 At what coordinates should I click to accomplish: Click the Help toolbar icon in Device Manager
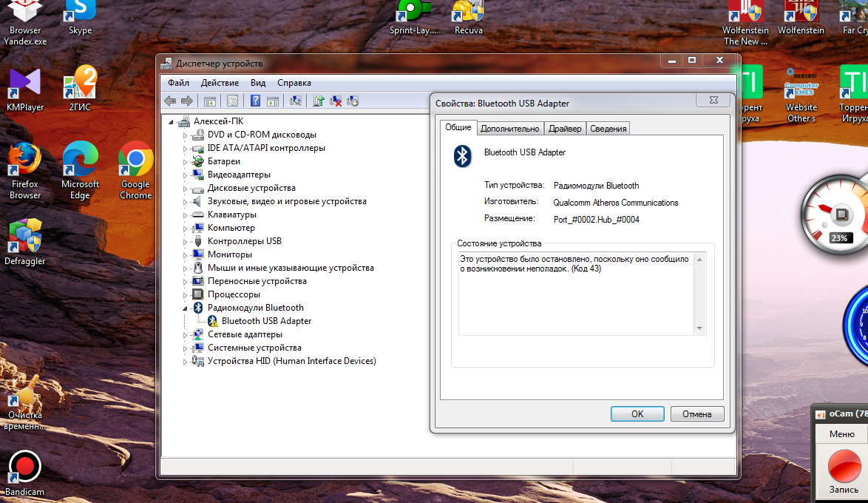255,101
